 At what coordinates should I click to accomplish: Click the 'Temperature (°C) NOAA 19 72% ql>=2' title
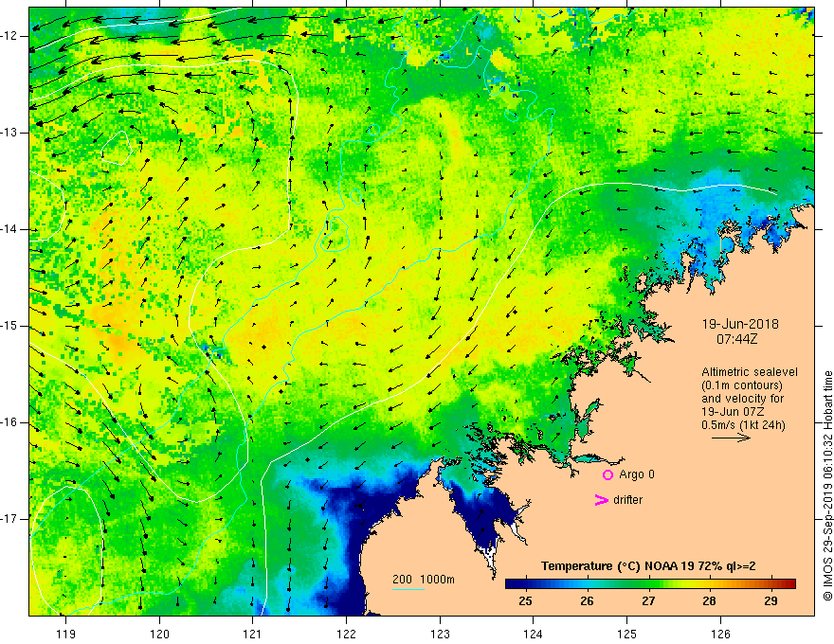pyautogui.click(x=648, y=566)
